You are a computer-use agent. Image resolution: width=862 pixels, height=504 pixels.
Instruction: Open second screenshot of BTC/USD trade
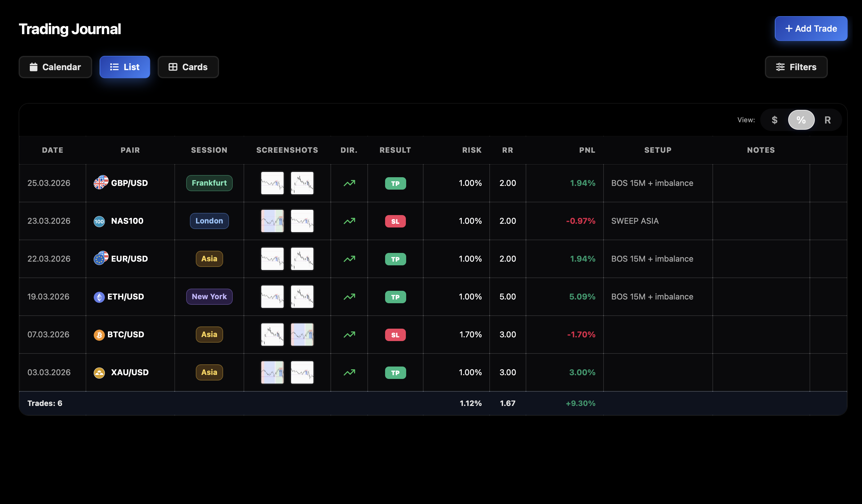(x=302, y=334)
